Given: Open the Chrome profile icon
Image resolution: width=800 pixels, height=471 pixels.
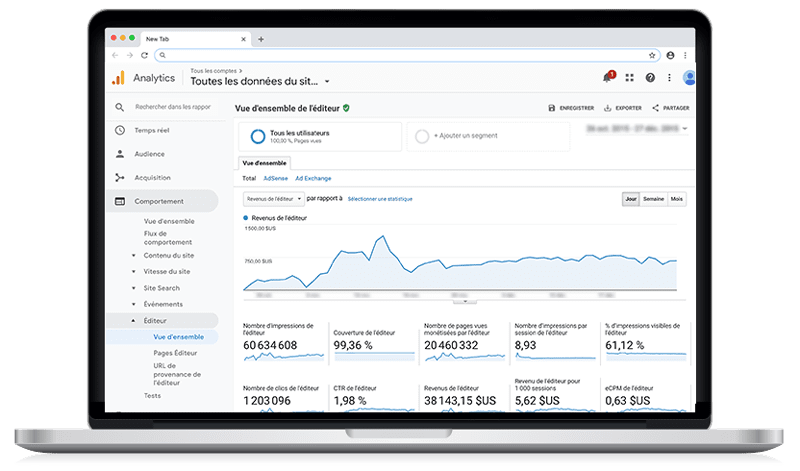Looking at the screenshot, I should (x=670, y=55).
